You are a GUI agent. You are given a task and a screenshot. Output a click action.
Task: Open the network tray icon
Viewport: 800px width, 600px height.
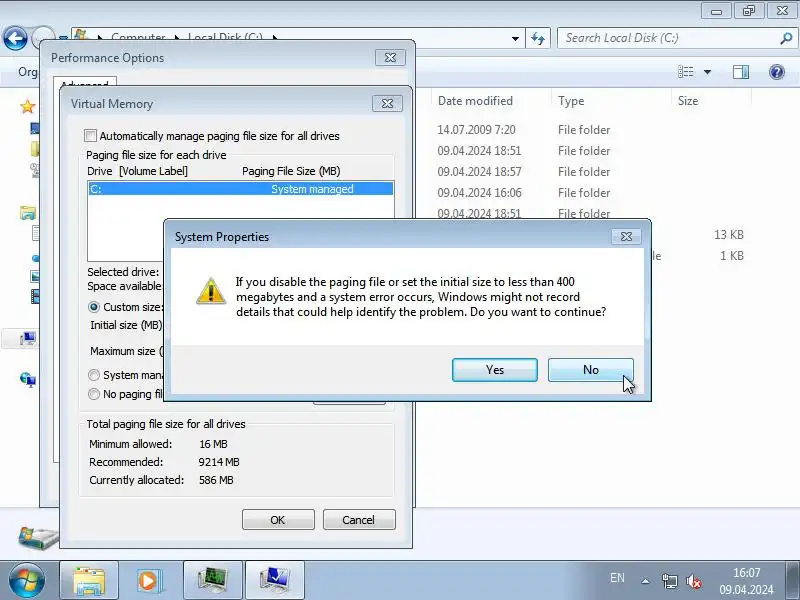click(669, 581)
